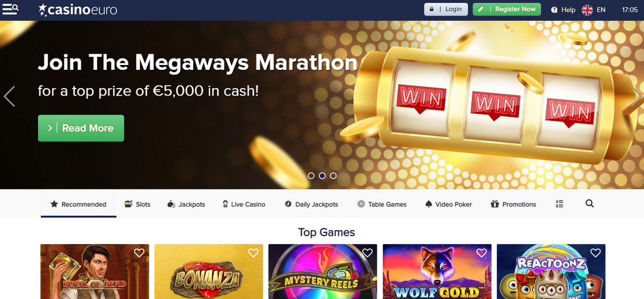The image size is (644, 299).
Task: Open the hamburger search menu icon
Action: tap(11, 9)
